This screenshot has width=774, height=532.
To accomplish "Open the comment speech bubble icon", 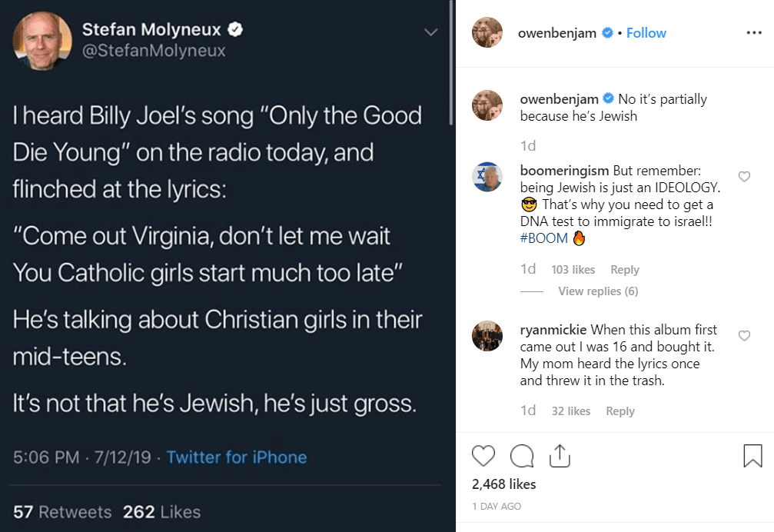I will click(522, 456).
